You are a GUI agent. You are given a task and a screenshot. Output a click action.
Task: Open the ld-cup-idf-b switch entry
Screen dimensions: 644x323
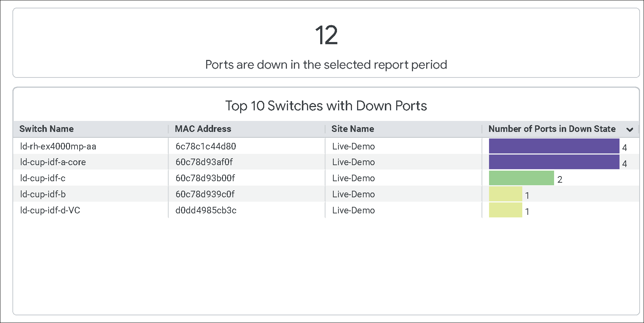coord(43,194)
